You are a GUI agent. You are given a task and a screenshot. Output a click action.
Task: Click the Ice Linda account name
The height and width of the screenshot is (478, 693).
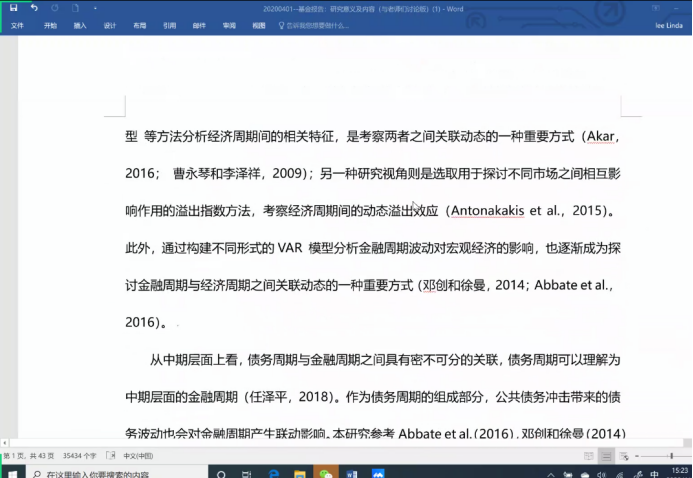click(x=668, y=25)
